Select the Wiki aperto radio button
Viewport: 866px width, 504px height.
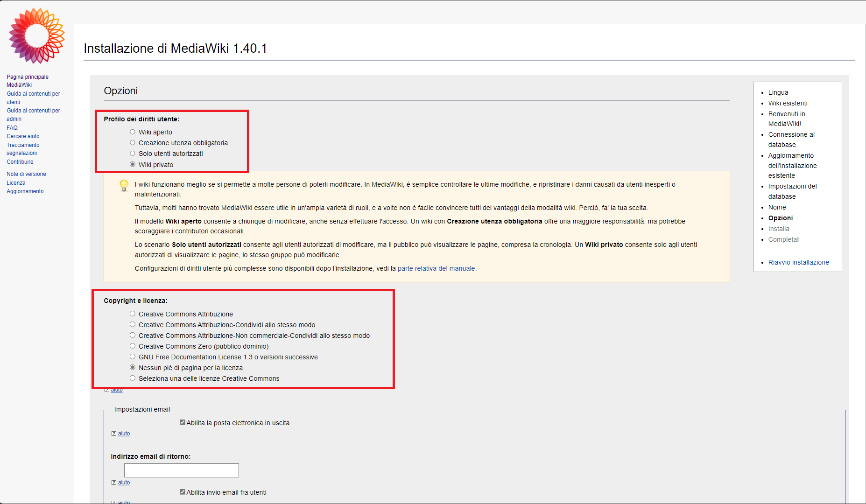133,132
